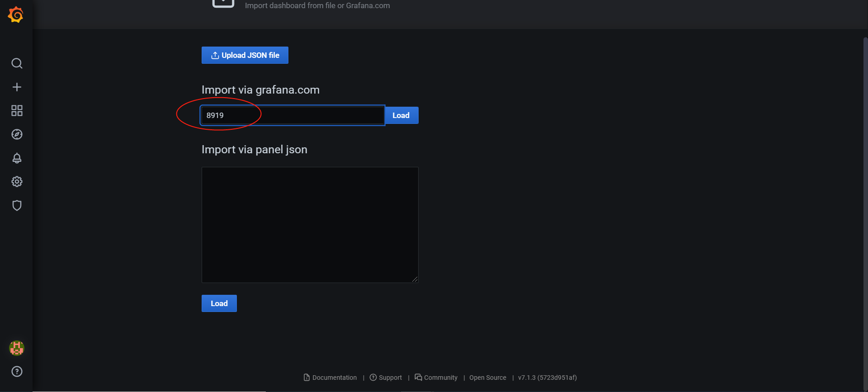Open the Server Admin shield icon

17,205
